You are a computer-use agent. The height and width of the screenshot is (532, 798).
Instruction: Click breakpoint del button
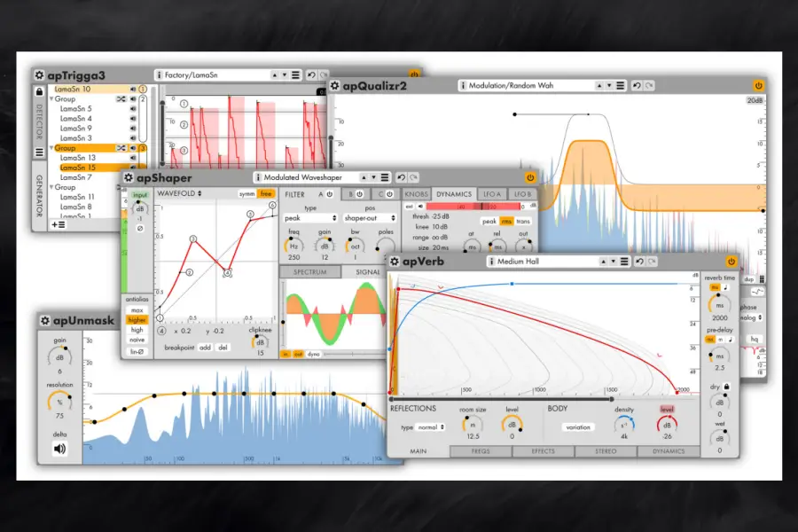point(223,348)
